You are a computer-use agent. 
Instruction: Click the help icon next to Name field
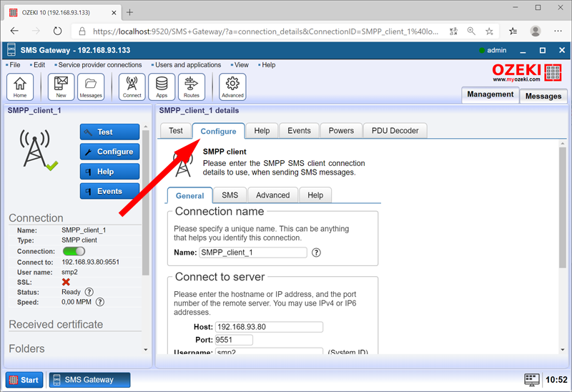click(x=316, y=253)
